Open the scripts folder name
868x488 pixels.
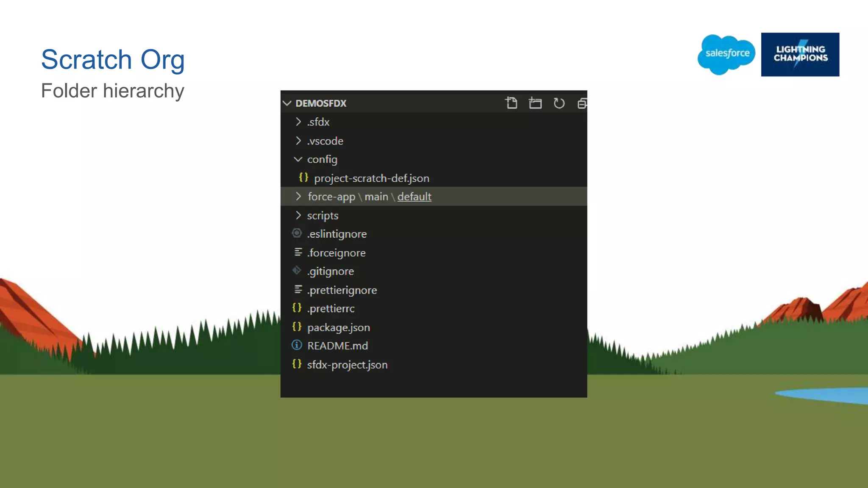coord(323,216)
